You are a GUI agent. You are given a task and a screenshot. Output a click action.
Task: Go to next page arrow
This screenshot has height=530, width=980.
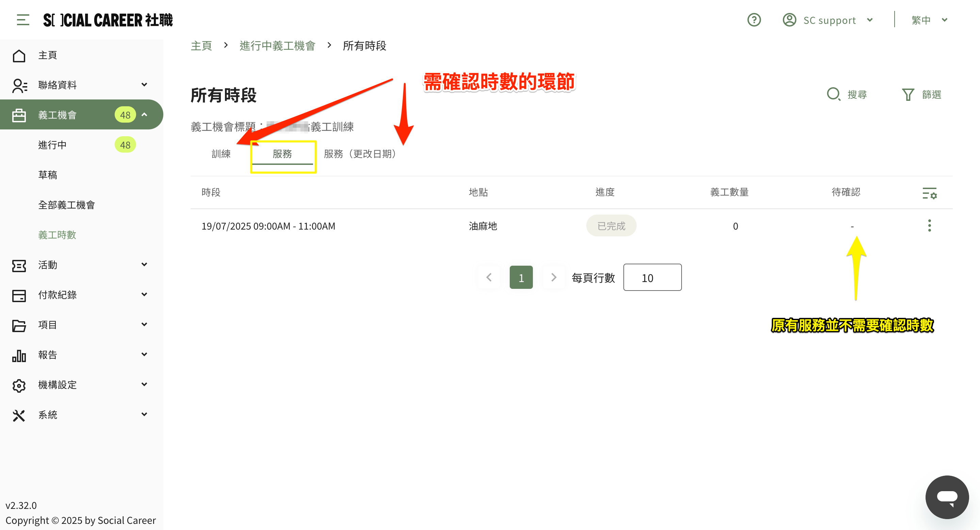[x=554, y=278]
